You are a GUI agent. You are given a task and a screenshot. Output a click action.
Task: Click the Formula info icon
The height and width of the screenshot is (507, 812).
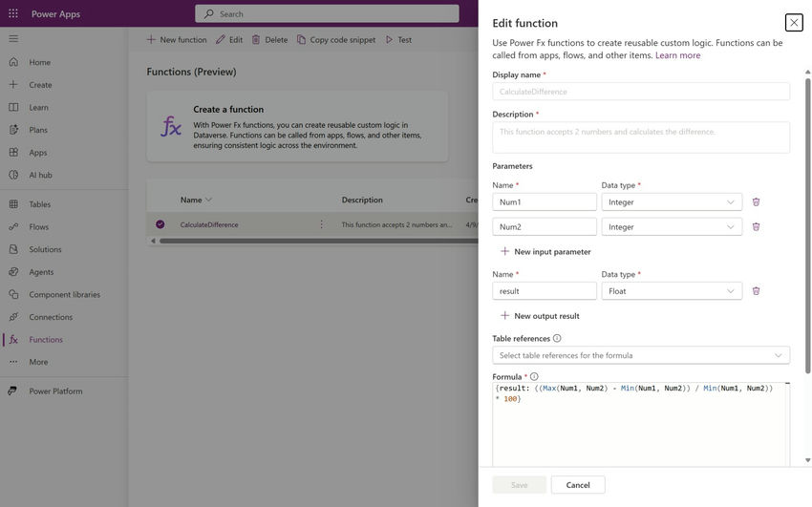[534, 377]
